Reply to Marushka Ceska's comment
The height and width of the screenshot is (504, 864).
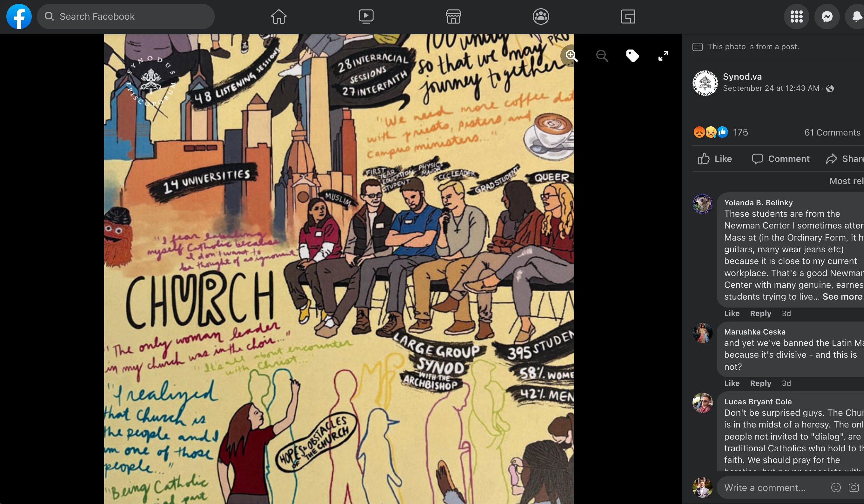(760, 383)
